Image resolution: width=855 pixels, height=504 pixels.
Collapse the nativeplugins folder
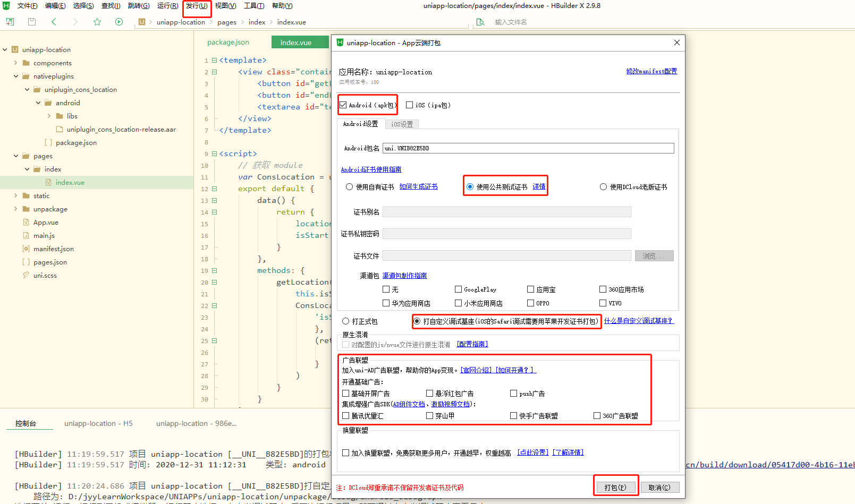click(x=16, y=76)
